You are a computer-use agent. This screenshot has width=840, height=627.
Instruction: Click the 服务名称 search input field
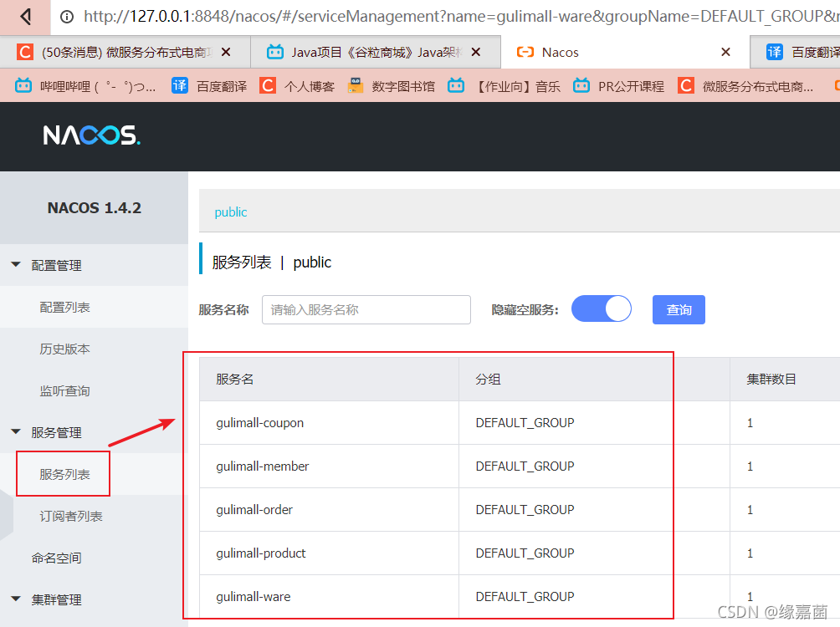coord(366,309)
